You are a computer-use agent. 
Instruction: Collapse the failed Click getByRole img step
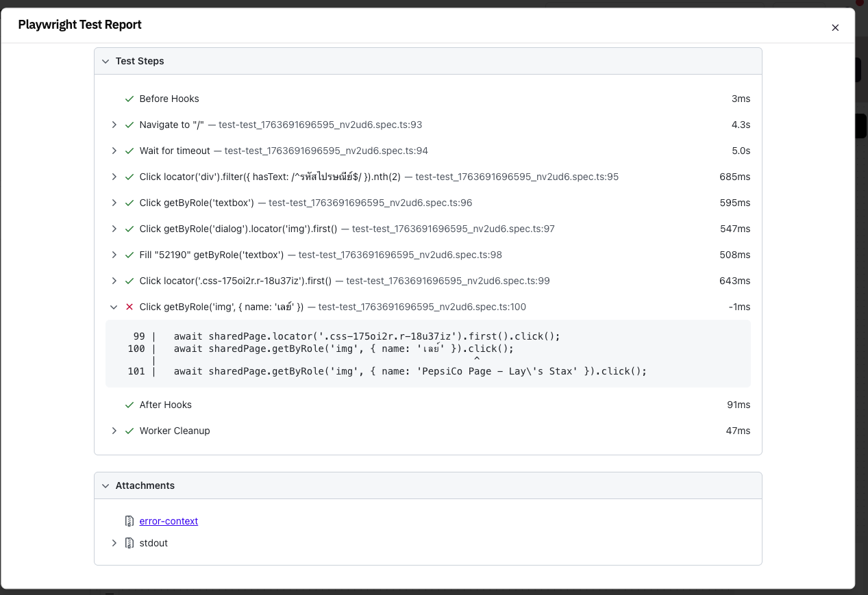114,307
